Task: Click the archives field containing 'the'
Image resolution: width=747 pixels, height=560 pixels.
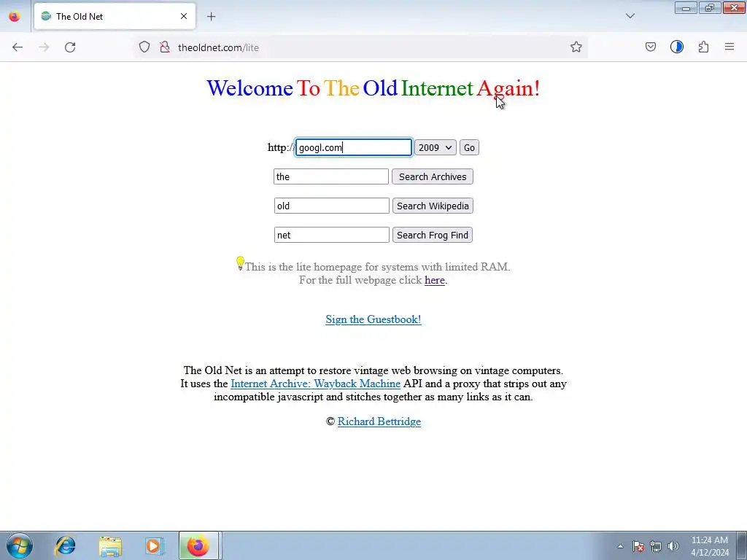Action: click(x=331, y=176)
